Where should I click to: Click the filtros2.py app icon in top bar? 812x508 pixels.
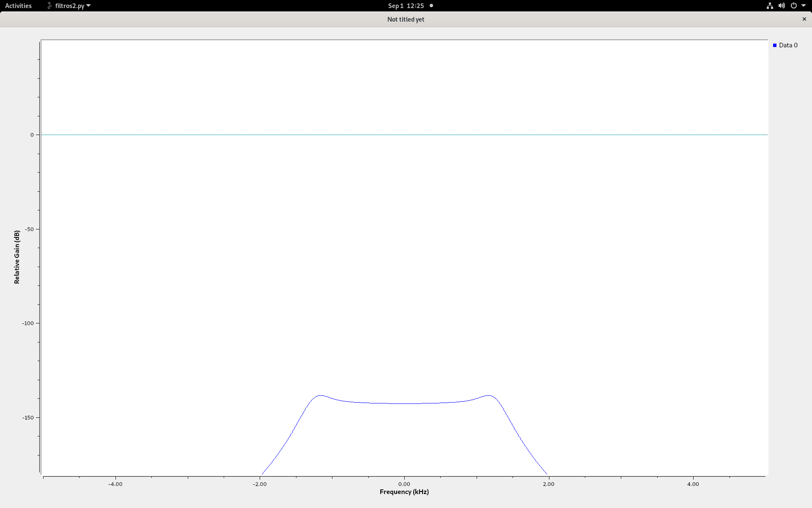tap(49, 6)
